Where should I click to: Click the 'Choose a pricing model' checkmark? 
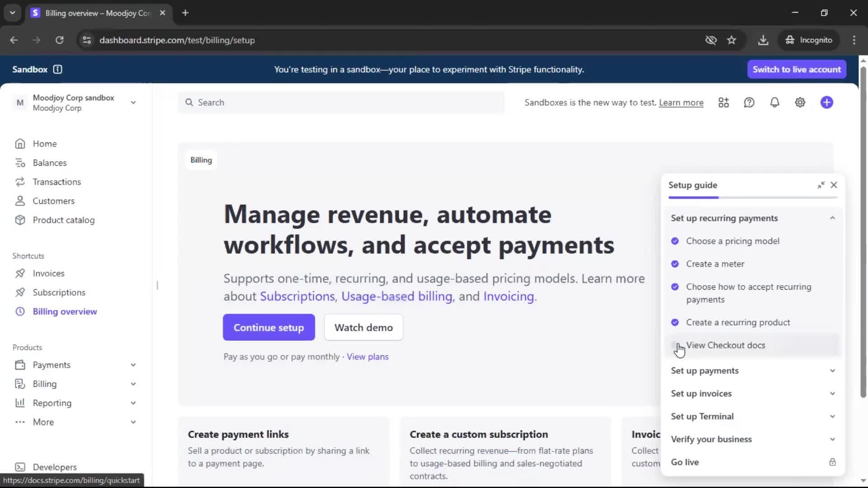pos(675,241)
